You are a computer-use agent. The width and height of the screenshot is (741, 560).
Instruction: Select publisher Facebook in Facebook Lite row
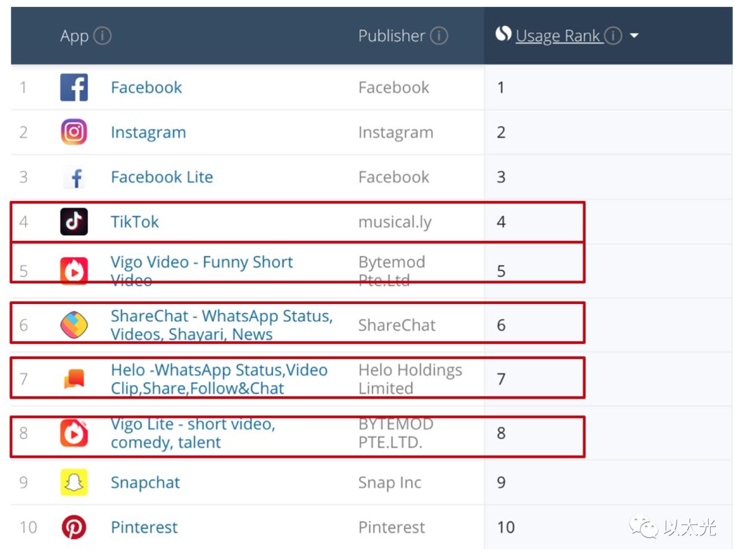[394, 177]
